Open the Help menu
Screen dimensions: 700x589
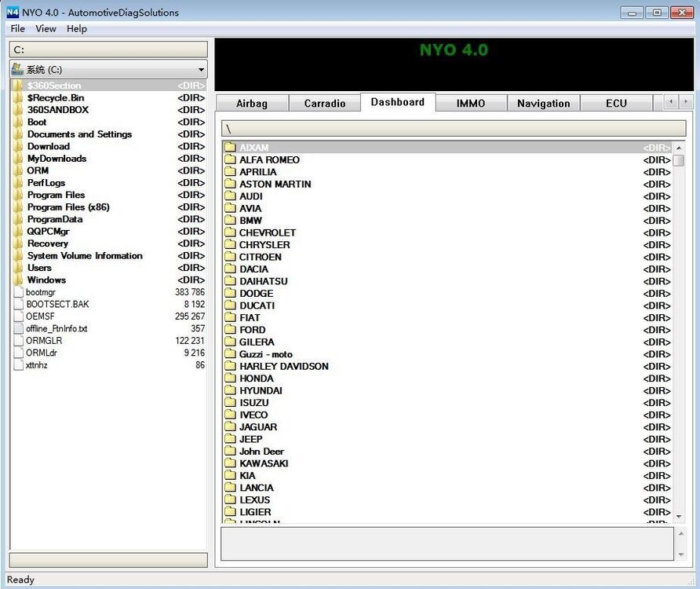coord(76,28)
